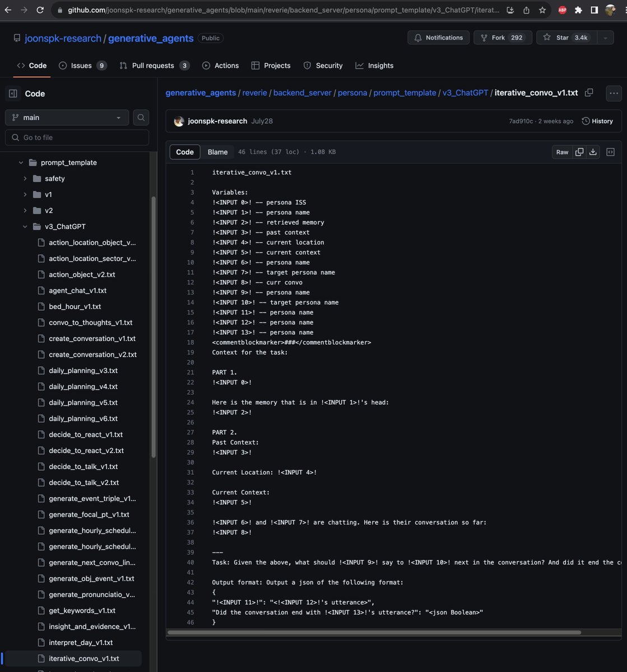Open agent_chat_v1.txt in file tree
Viewport: 627px width, 672px height.
click(x=77, y=291)
